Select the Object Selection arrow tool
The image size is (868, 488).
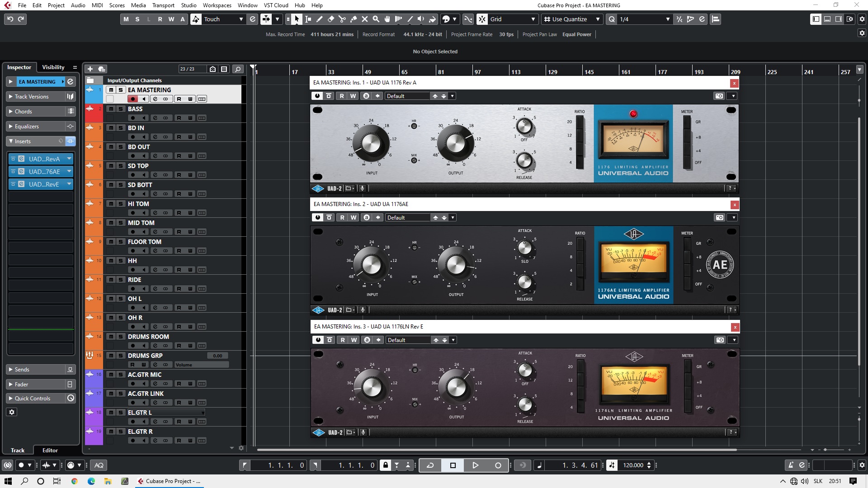pos(297,19)
